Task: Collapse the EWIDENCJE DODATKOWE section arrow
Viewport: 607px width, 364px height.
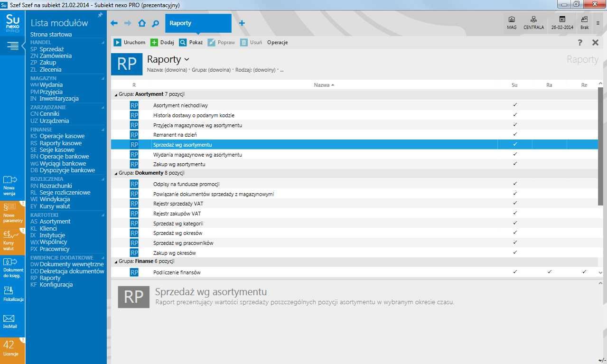Action: click(x=103, y=258)
